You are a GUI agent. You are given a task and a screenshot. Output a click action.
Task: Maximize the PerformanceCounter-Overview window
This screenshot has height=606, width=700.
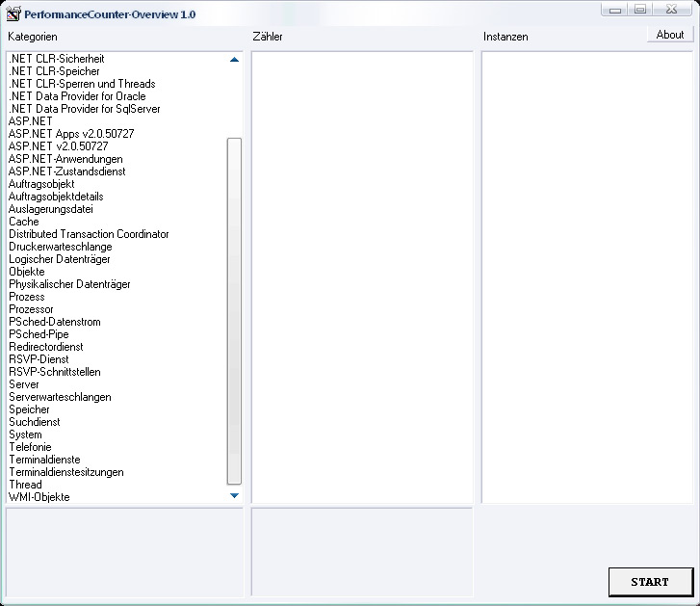click(x=640, y=10)
